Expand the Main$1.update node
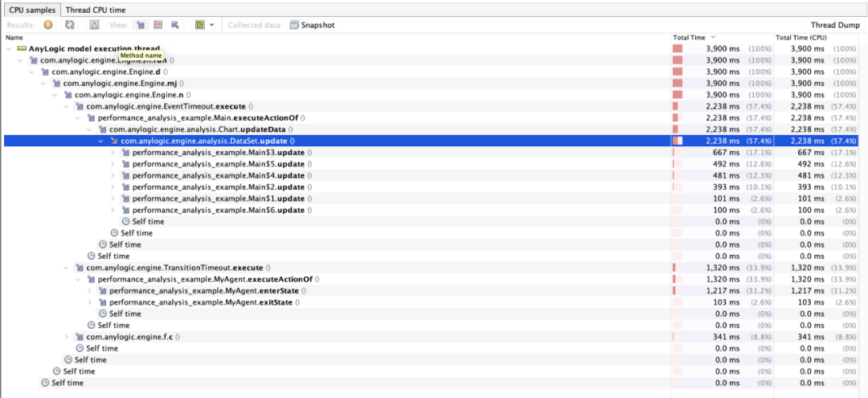Viewport: 868px width, 398px height. [113, 199]
